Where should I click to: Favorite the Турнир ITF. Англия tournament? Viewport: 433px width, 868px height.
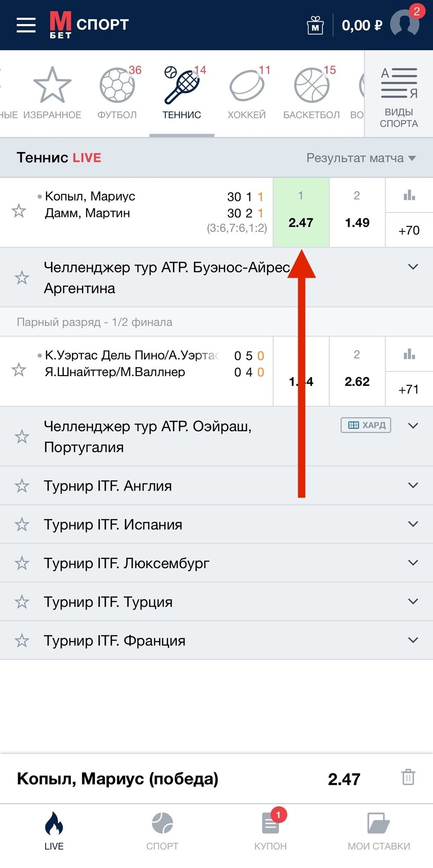pos(22,486)
